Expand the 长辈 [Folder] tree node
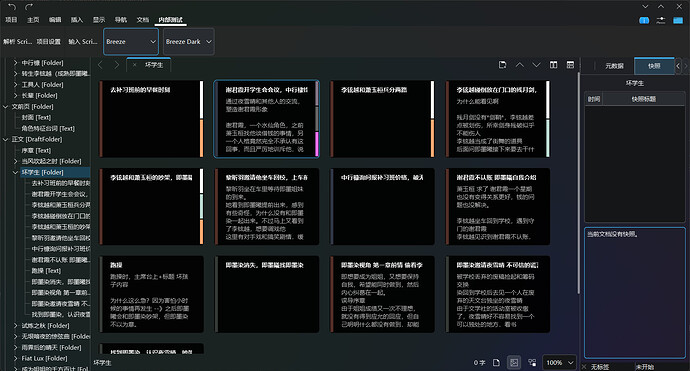The width and height of the screenshot is (690, 371). pos(15,96)
